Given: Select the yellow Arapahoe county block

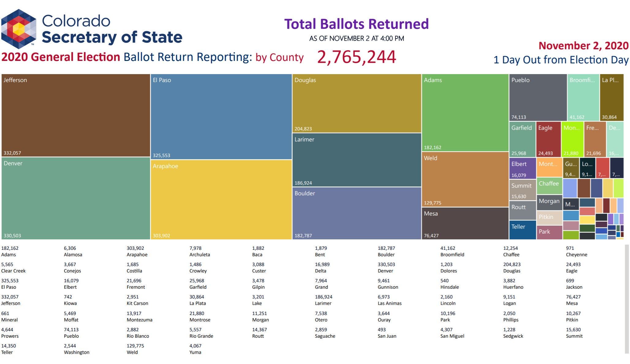Looking at the screenshot, I should coord(221,199).
